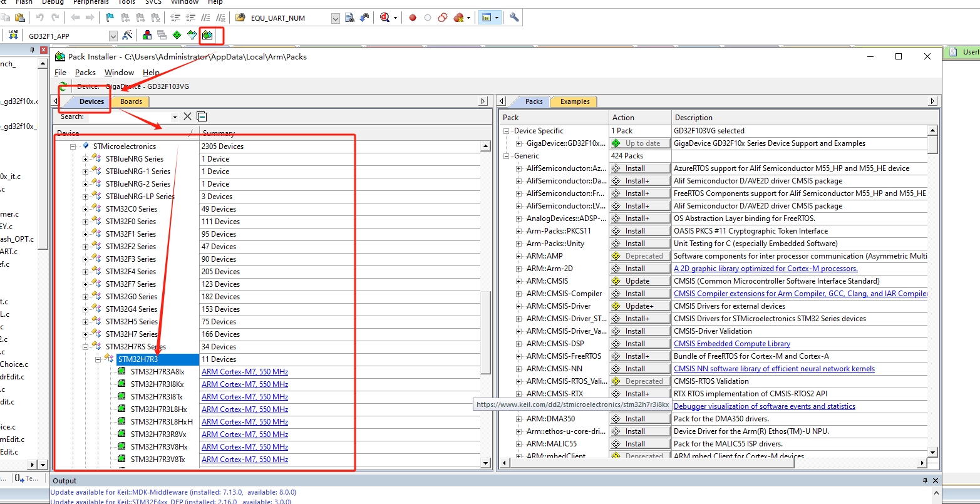Image resolution: width=980 pixels, height=504 pixels.
Task: Click Install button for ARM::CMSIS-DSP
Action: [x=640, y=344]
